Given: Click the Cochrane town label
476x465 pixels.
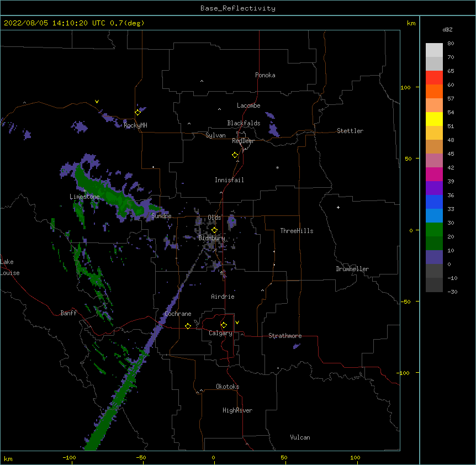Looking at the screenshot, I should tap(178, 314).
